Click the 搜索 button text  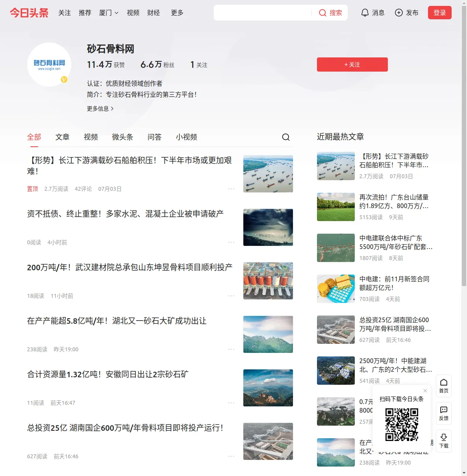click(x=336, y=13)
